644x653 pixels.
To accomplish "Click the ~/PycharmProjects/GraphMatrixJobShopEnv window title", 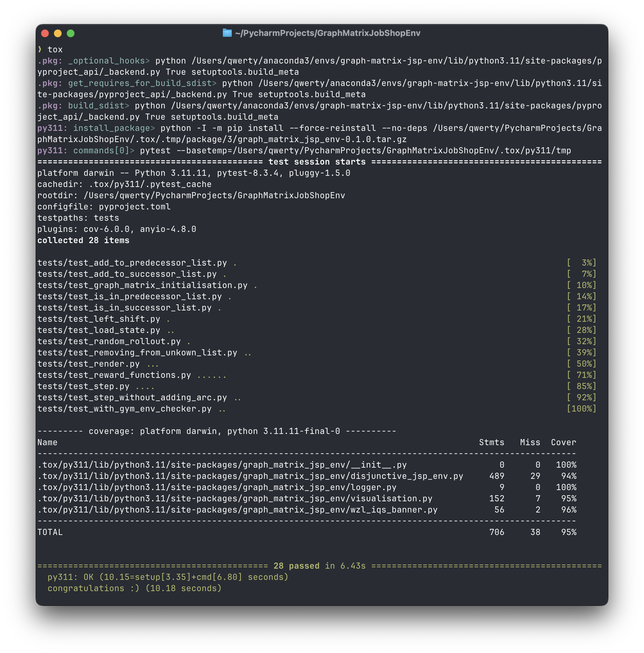I will coord(327,33).
